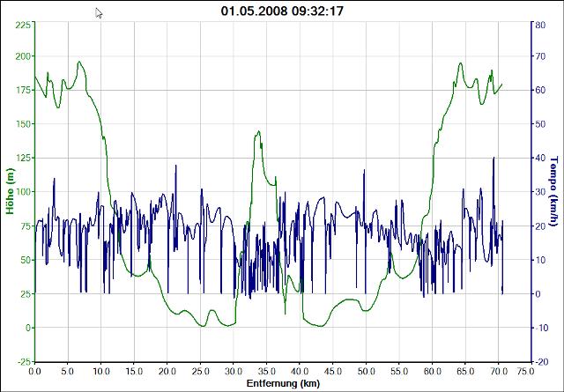Click the end of the green curve at 70 km

(x=501, y=85)
